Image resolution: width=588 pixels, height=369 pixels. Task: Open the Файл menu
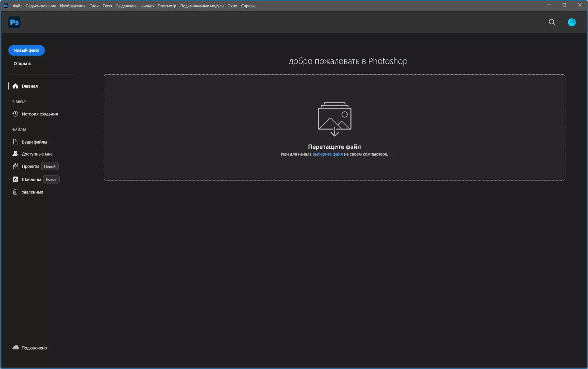coord(18,6)
